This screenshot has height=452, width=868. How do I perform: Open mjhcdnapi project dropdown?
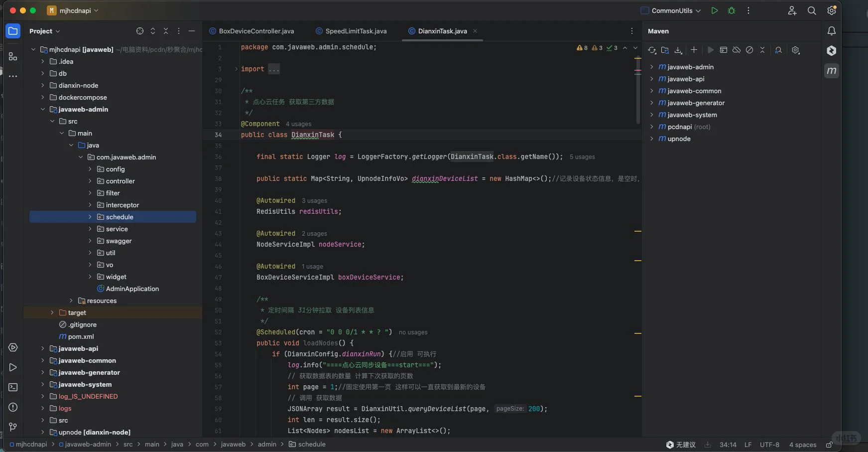click(73, 10)
